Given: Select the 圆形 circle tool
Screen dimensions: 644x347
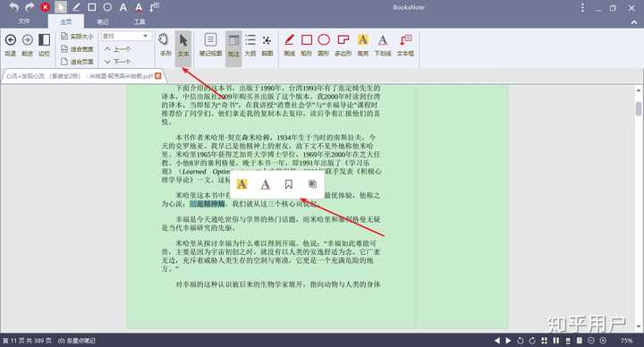Looking at the screenshot, I should pyautogui.click(x=324, y=46).
